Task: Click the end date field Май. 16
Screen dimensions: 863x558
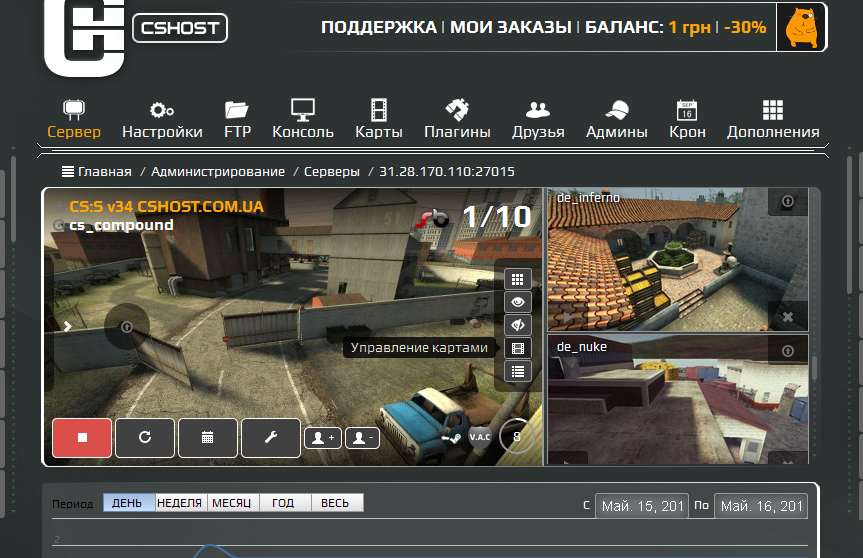Action: click(761, 506)
